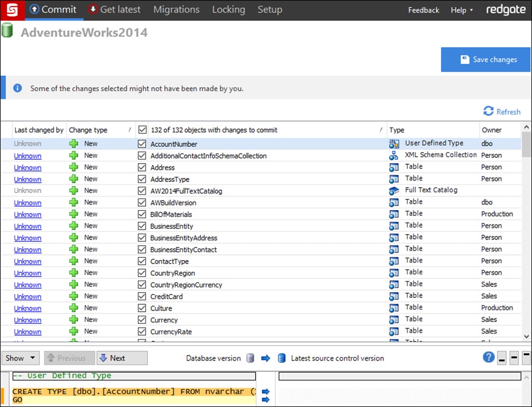Click the Redgate SQL Source Control logo icon
The width and height of the screenshot is (532, 407).
coord(11,10)
